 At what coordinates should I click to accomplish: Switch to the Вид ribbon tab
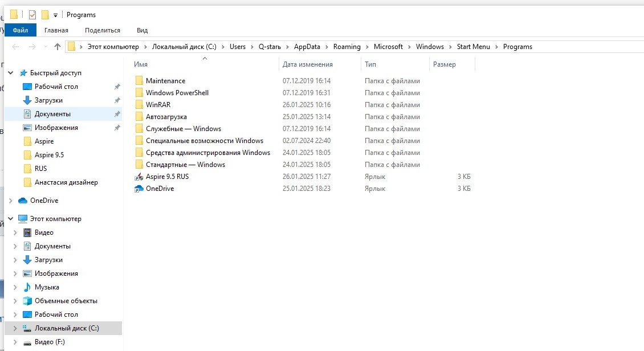142,30
